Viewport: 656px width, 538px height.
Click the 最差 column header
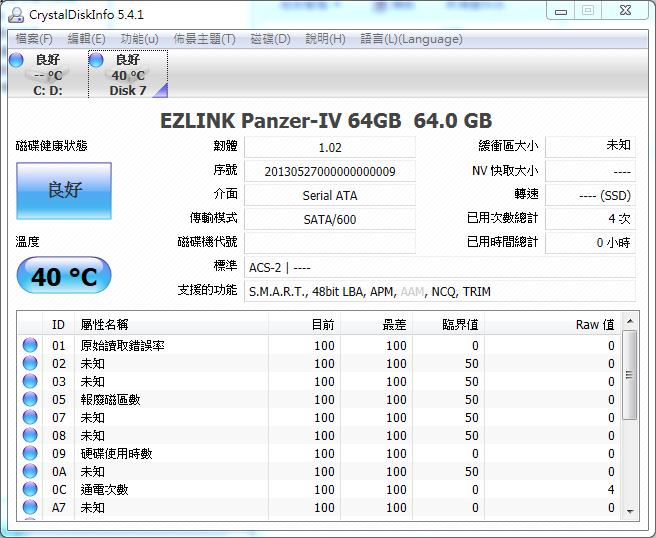point(377,324)
